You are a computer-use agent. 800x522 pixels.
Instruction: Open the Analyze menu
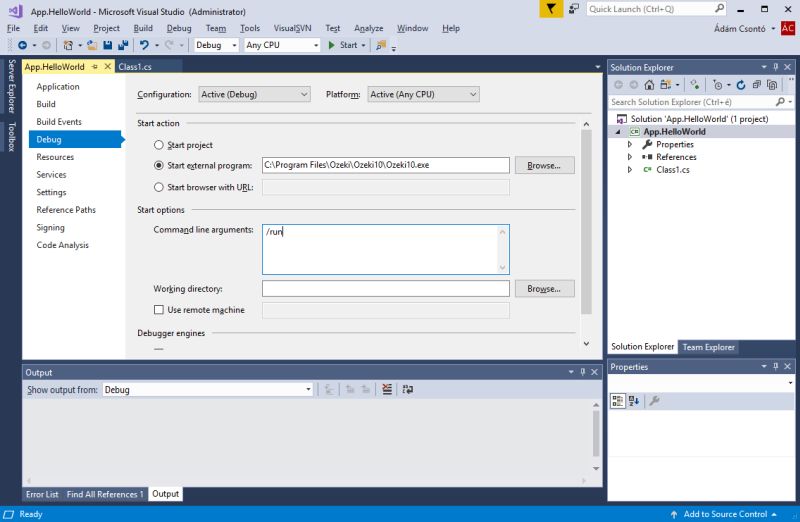coord(368,29)
